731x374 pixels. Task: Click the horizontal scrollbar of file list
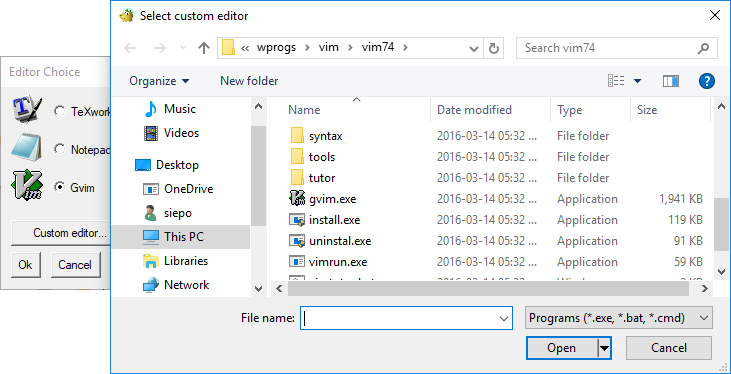pos(488,289)
